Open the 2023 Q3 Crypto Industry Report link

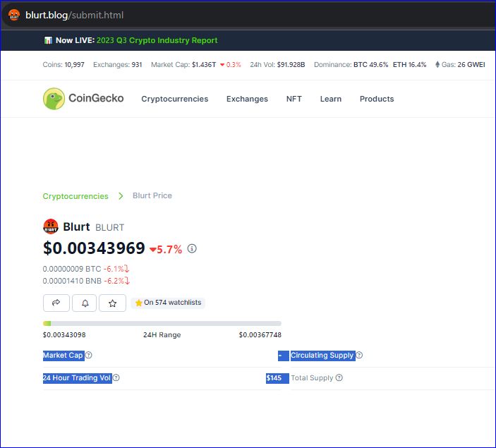click(x=157, y=40)
